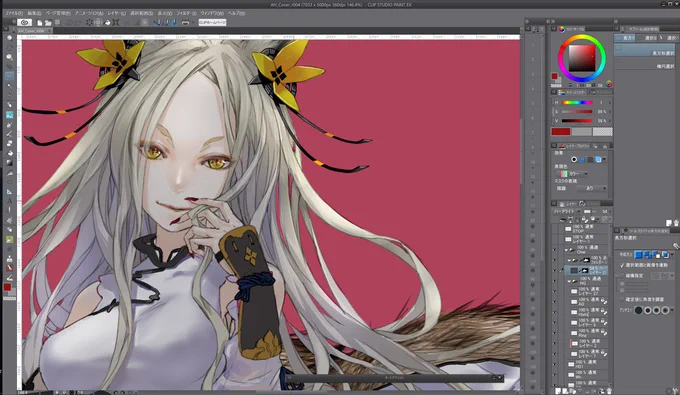The height and width of the screenshot is (395, 680).
Task: Choose Subtract from selection mode icon
Action: (x=657, y=255)
